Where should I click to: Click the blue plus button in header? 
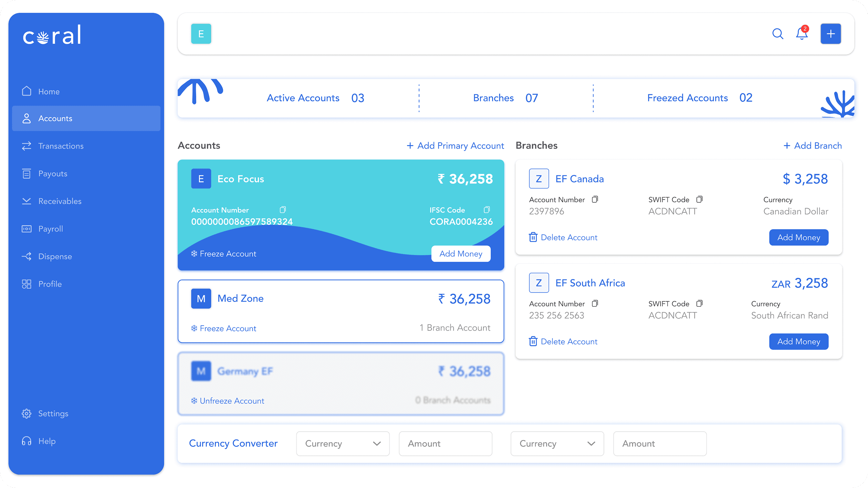point(830,34)
